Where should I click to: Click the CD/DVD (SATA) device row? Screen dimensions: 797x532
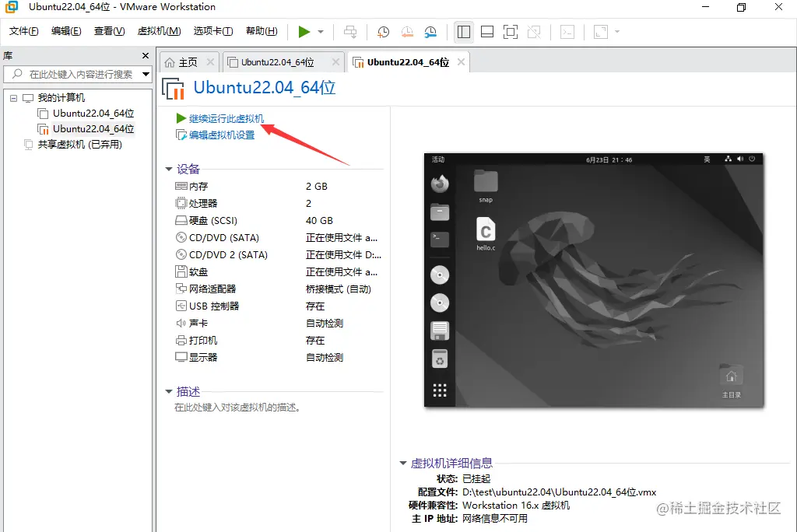[279, 238]
